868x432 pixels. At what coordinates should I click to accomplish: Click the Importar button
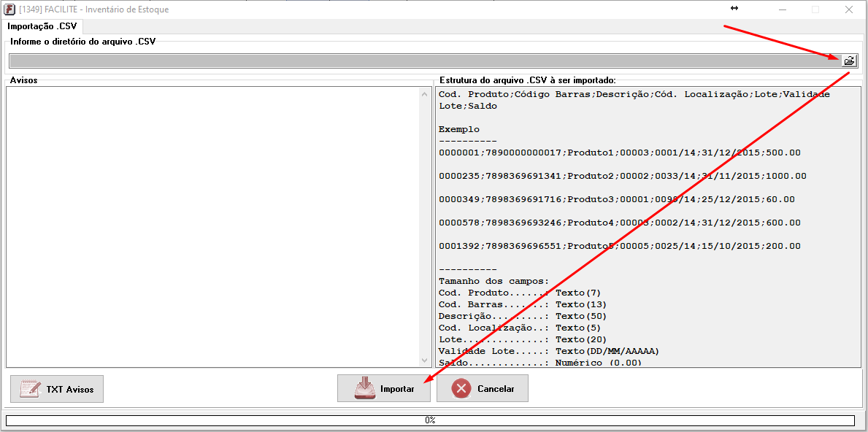pos(384,388)
